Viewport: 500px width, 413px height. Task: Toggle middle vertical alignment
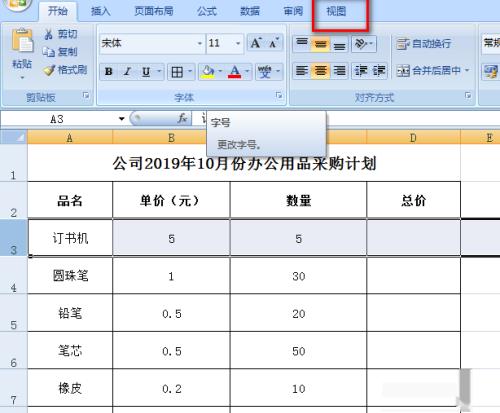321,43
